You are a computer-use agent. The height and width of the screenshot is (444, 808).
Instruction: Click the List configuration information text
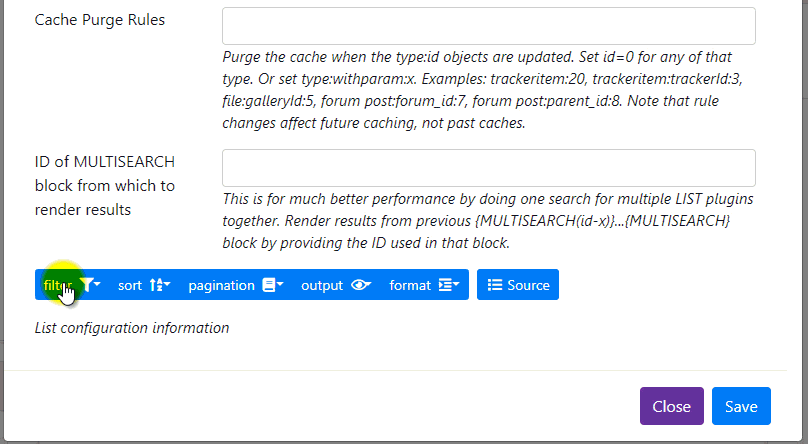pos(132,328)
